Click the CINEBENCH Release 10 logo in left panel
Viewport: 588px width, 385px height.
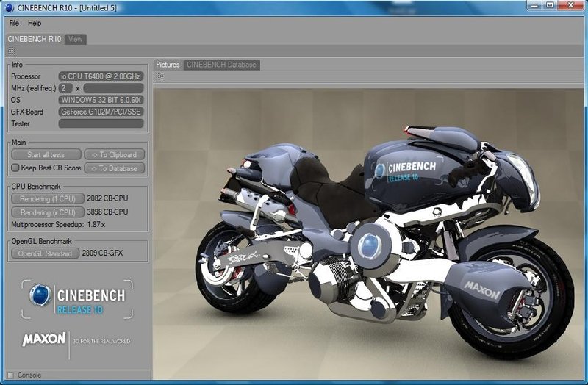click(77, 299)
